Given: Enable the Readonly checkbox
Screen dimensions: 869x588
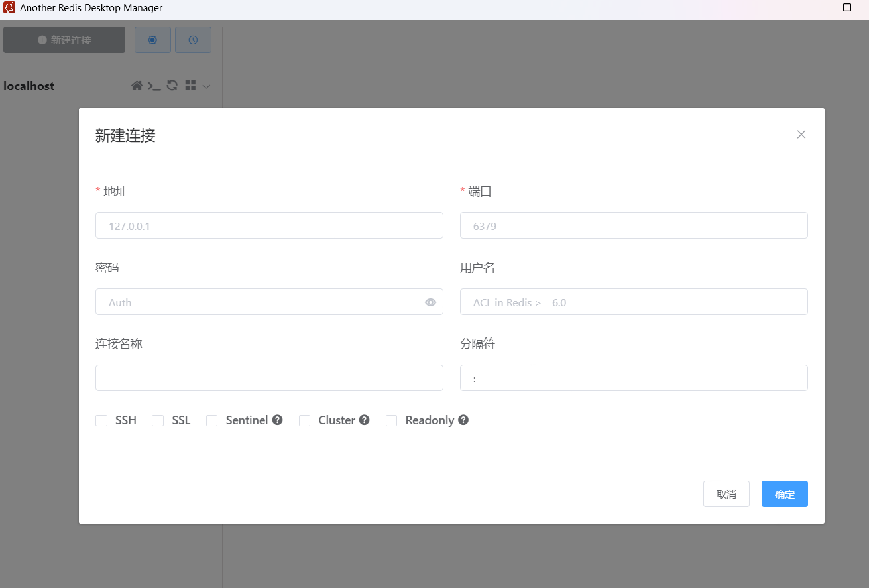Looking at the screenshot, I should click(392, 420).
